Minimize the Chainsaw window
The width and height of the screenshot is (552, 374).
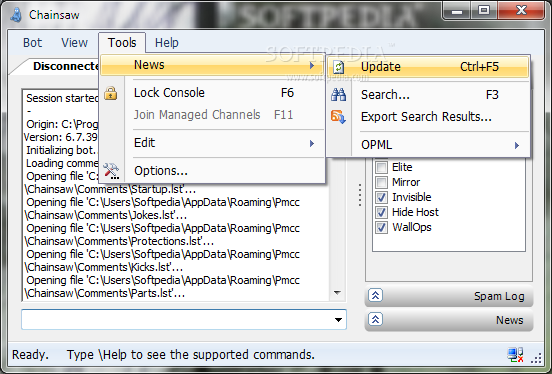coord(457,11)
